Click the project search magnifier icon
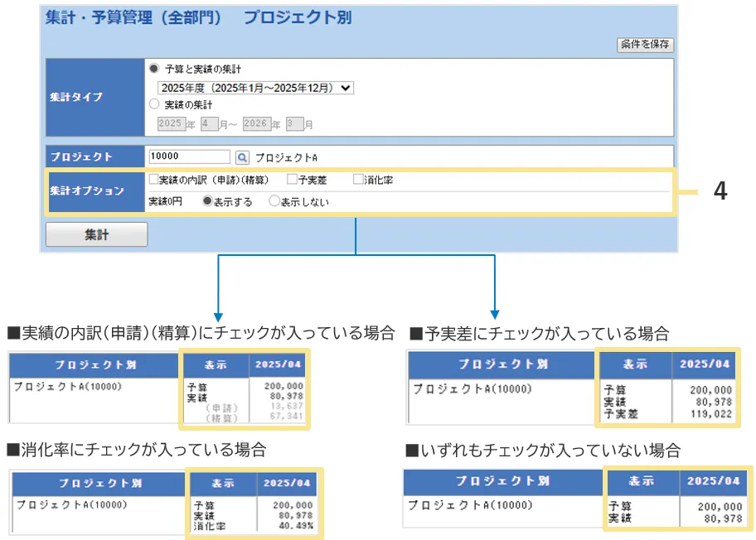Viewport: 756px width, 540px height. (x=242, y=157)
